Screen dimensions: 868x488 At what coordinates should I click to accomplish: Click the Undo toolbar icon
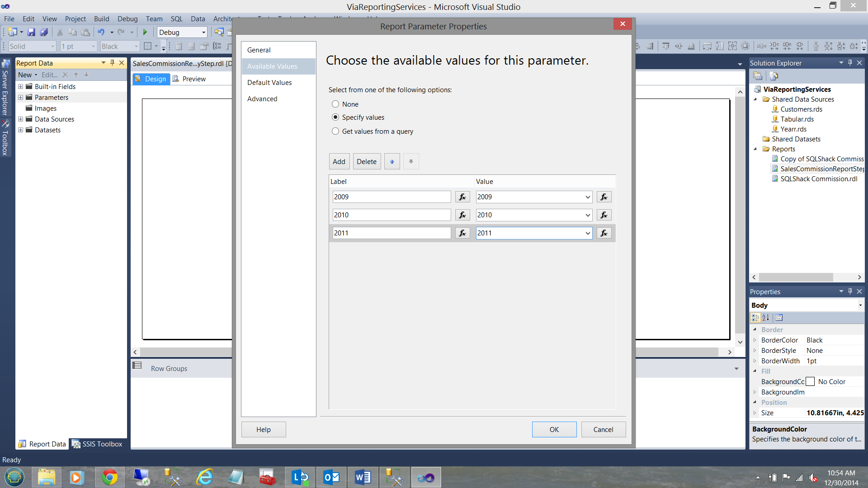[x=101, y=32]
